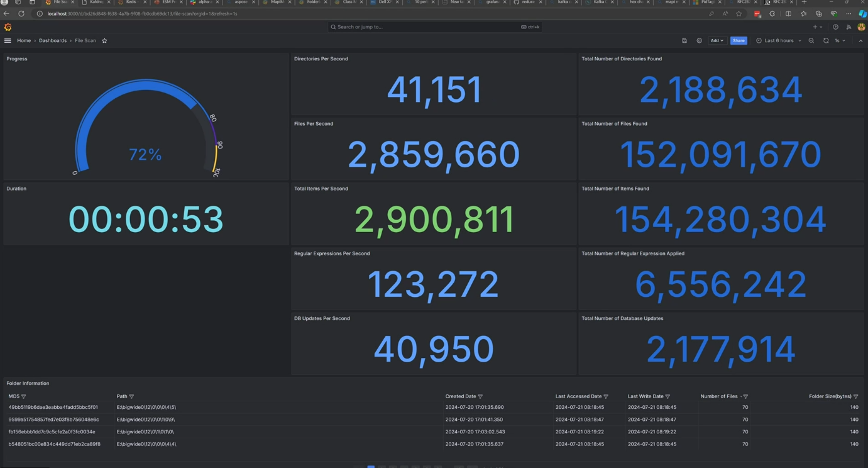Viewport: 868px width, 468px height.
Task: Click the Total Items Per Second value 2,900,811
Action: click(x=434, y=220)
